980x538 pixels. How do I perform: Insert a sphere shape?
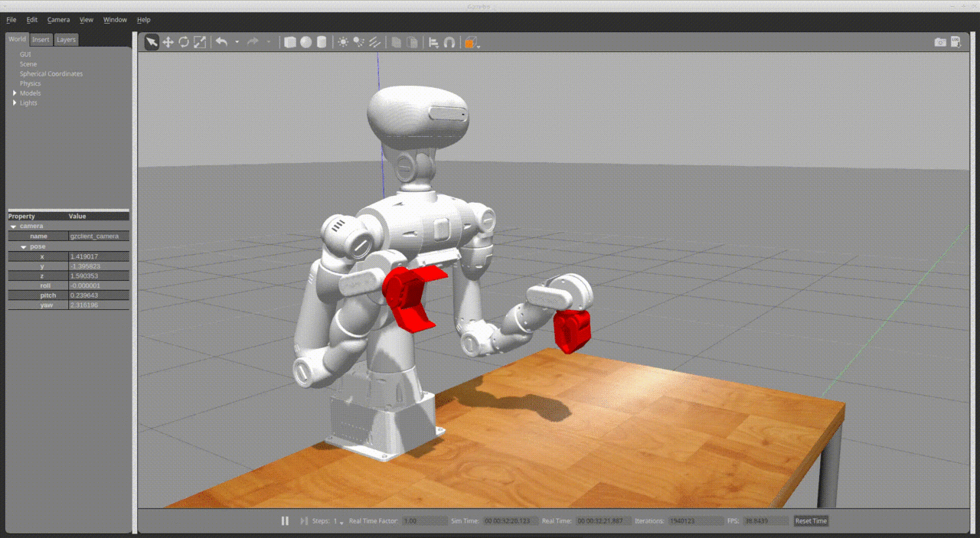306,43
